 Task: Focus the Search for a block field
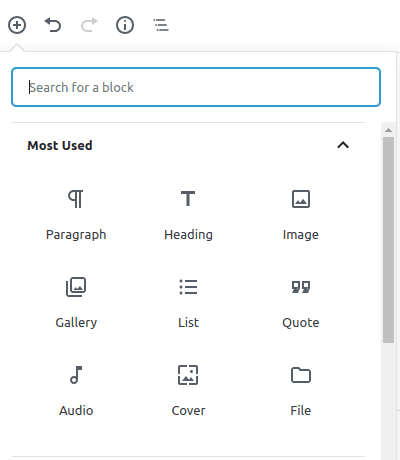tap(196, 87)
